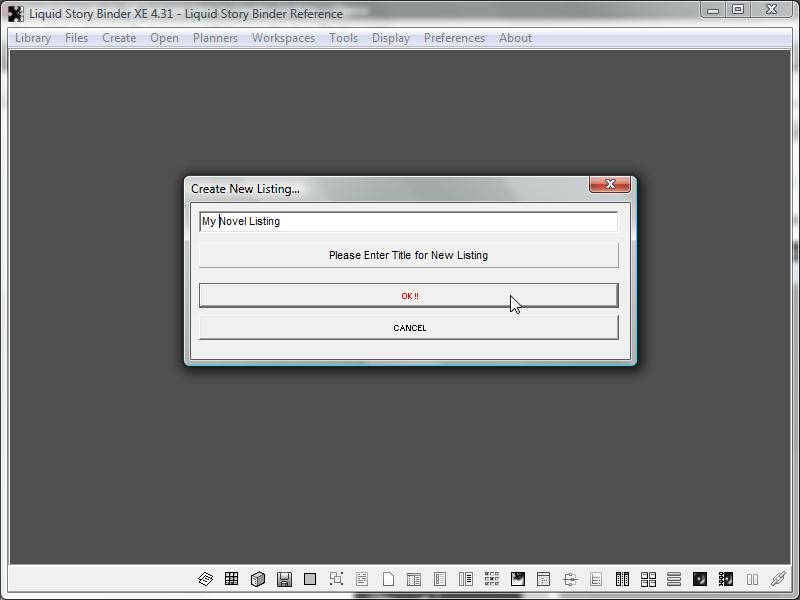Click the grid table icon in bottom toolbar
The width and height of the screenshot is (800, 600).
click(232, 579)
